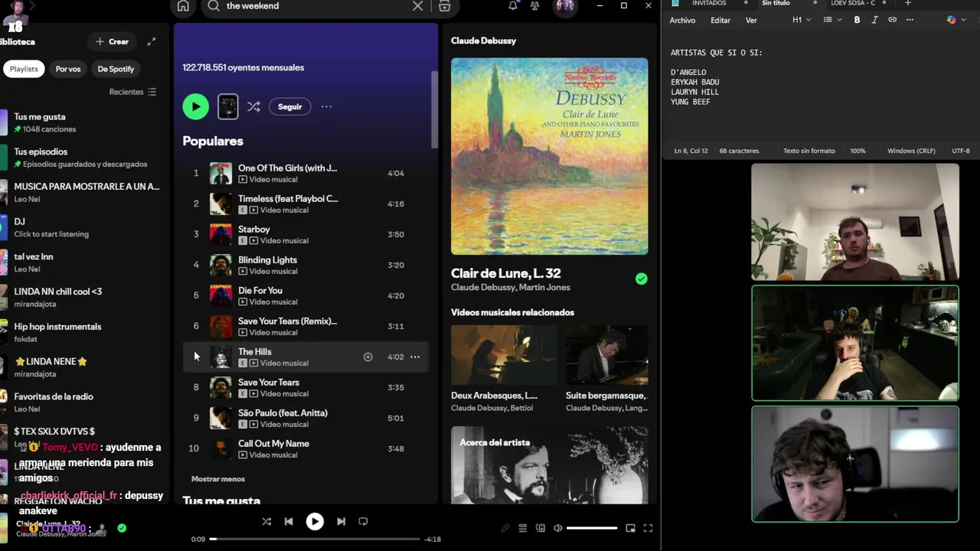The width and height of the screenshot is (980, 551).
Task: Select the De Spotify filter chip
Action: [116, 69]
